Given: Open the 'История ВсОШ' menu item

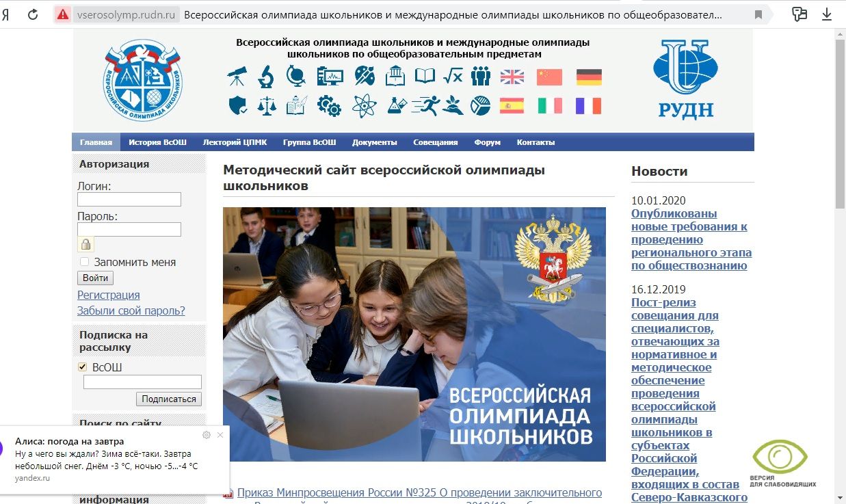Looking at the screenshot, I should [x=157, y=142].
